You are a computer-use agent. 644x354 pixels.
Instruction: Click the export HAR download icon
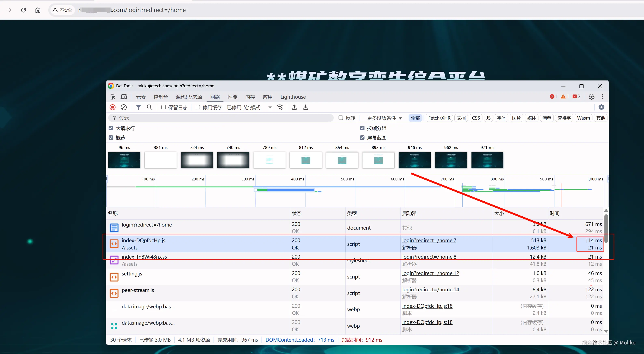(305, 107)
